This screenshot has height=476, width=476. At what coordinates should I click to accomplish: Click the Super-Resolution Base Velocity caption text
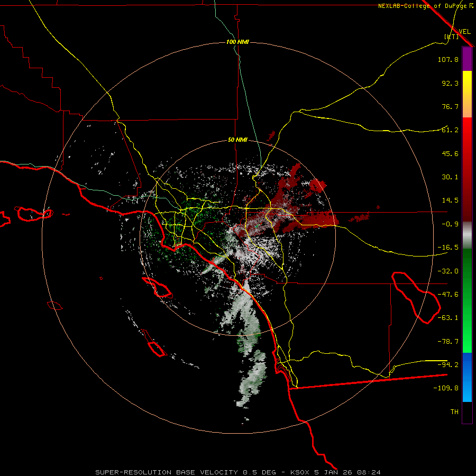coord(238,472)
